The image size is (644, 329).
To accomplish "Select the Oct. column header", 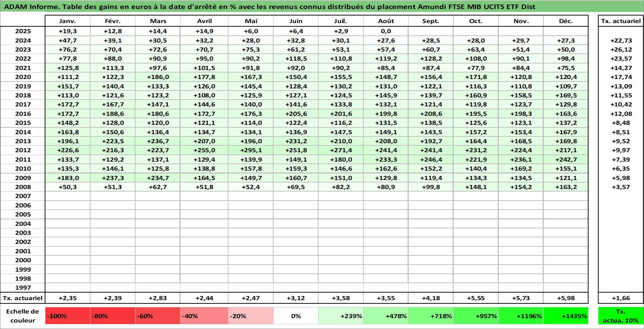I will 476,21.
